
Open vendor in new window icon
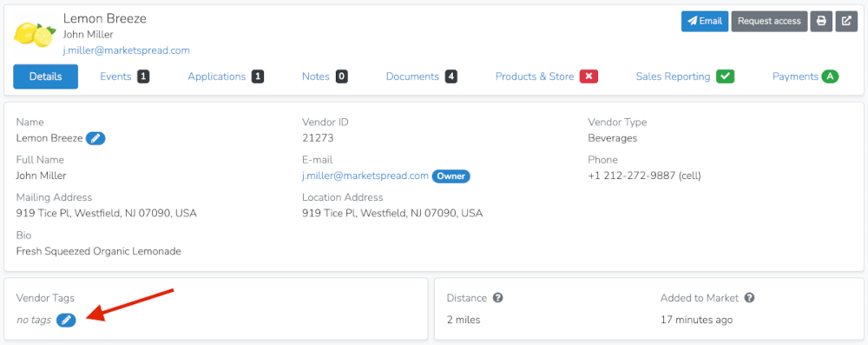846,21
